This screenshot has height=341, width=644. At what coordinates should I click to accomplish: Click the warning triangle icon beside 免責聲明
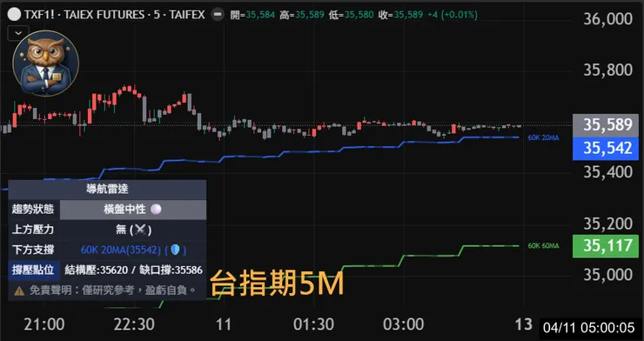click(x=19, y=291)
